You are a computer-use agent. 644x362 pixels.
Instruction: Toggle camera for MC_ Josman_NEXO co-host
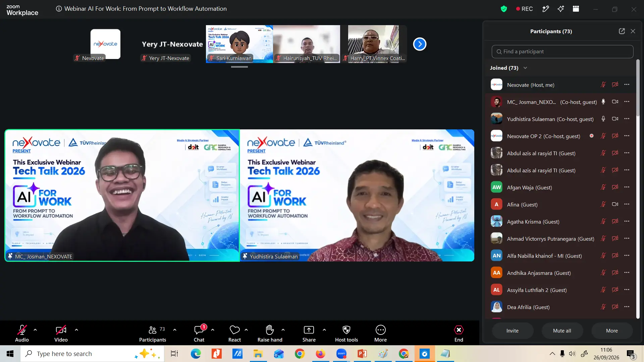pos(615,102)
